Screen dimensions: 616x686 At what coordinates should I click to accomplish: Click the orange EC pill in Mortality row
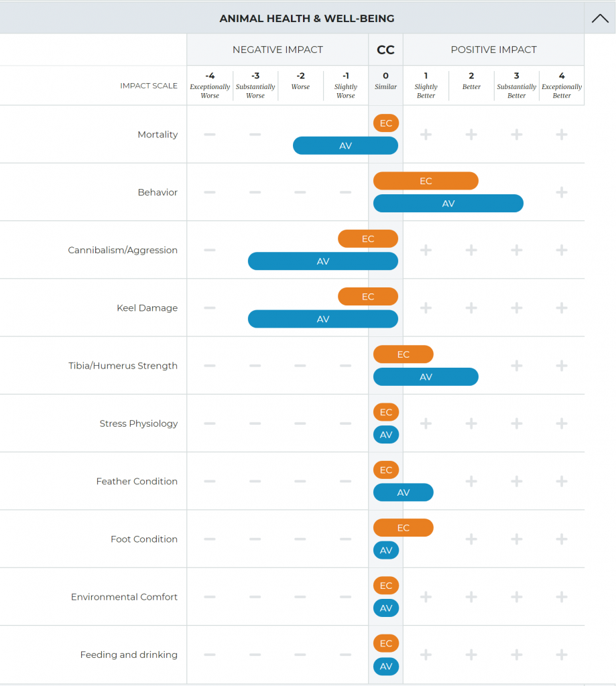point(386,123)
